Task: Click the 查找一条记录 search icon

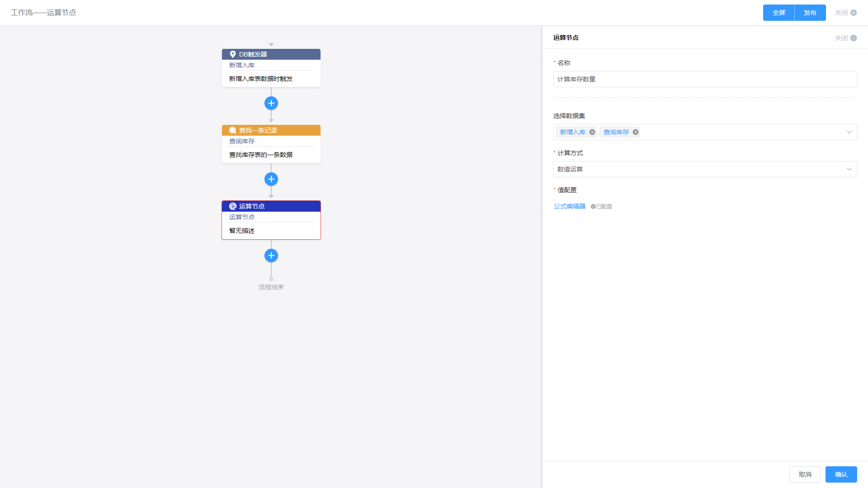Action: tap(233, 130)
